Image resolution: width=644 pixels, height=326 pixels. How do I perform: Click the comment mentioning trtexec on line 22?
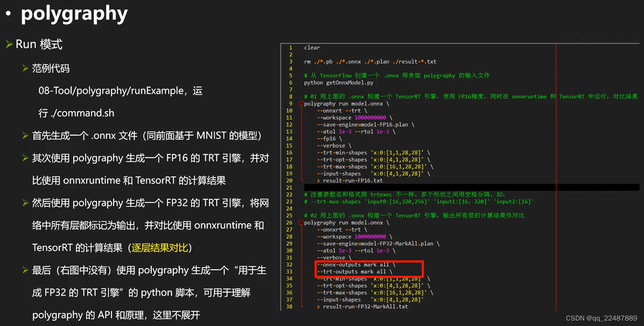coord(405,195)
